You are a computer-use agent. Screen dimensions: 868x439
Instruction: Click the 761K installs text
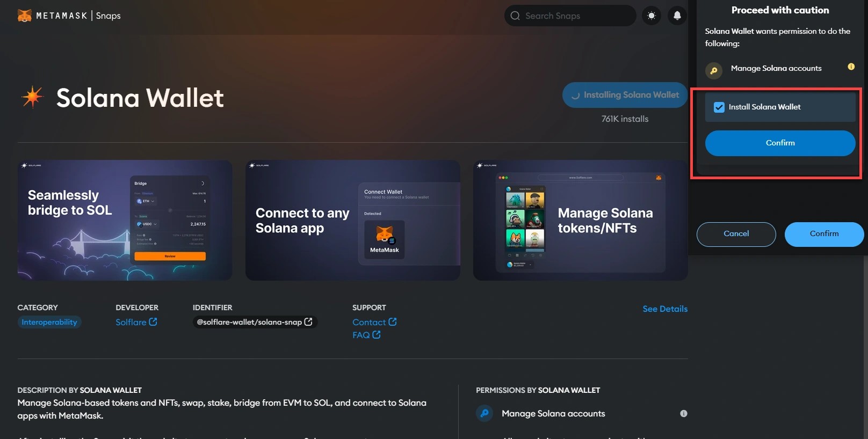(x=625, y=119)
